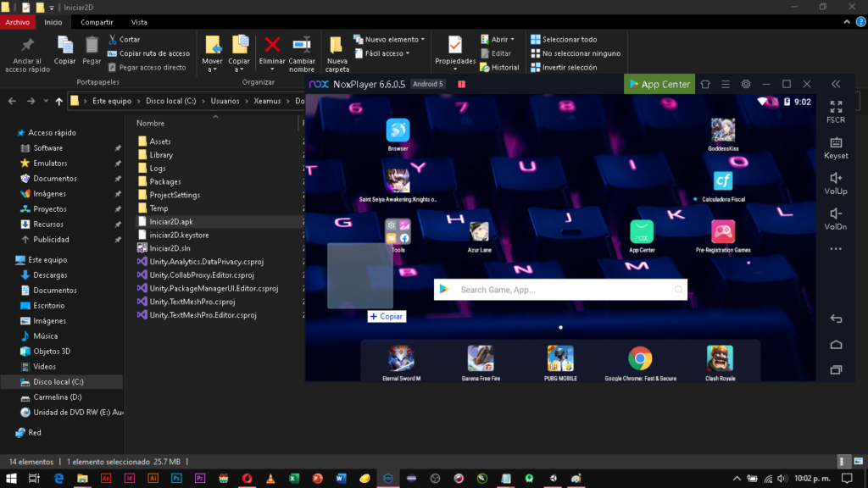
Task: Click Cortar in the ribbon
Action: 124,39
